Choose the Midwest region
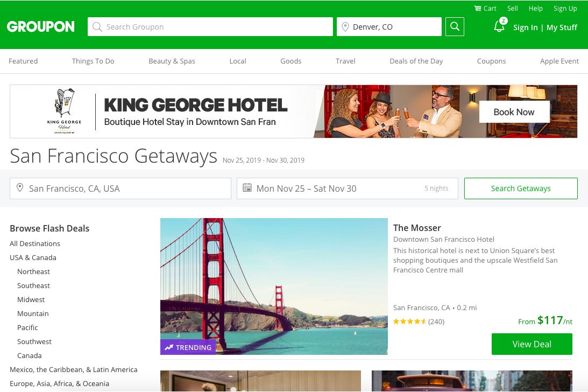 31,299
